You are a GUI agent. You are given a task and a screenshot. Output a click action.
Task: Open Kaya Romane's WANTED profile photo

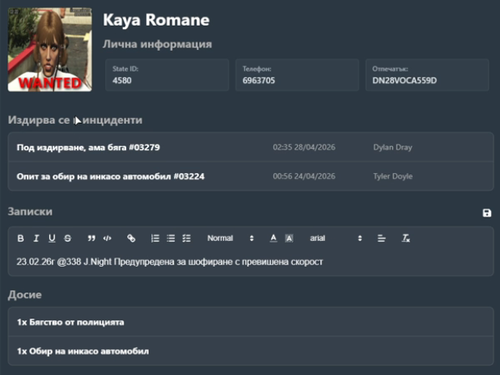coord(50,50)
